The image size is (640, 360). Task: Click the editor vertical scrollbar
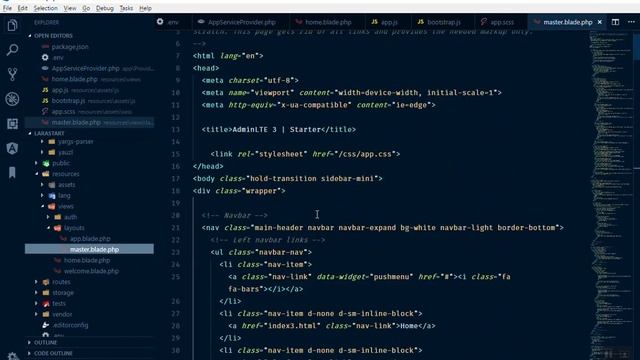(x=636, y=195)
